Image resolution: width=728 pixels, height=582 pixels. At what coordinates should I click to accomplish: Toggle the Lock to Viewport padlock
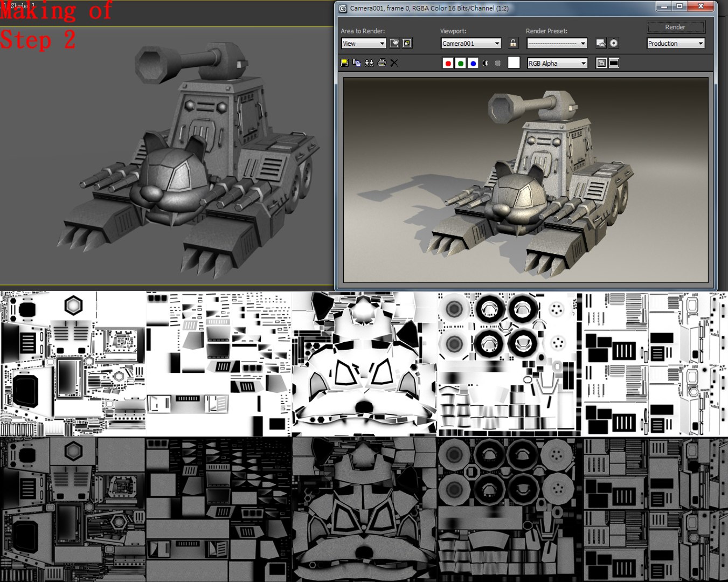pyautogui.click(x=513, y=43)
